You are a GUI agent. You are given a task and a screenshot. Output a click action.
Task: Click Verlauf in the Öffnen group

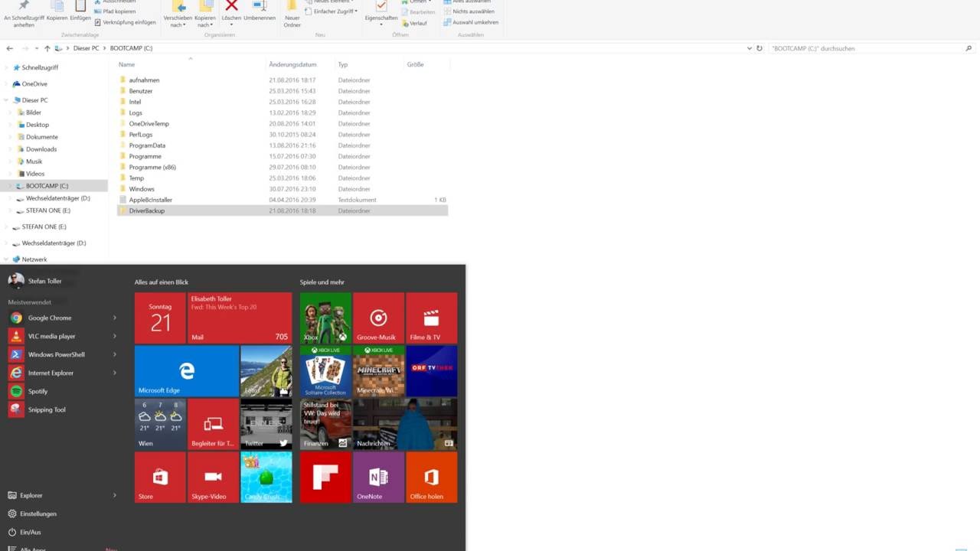(x=414, y=23)
